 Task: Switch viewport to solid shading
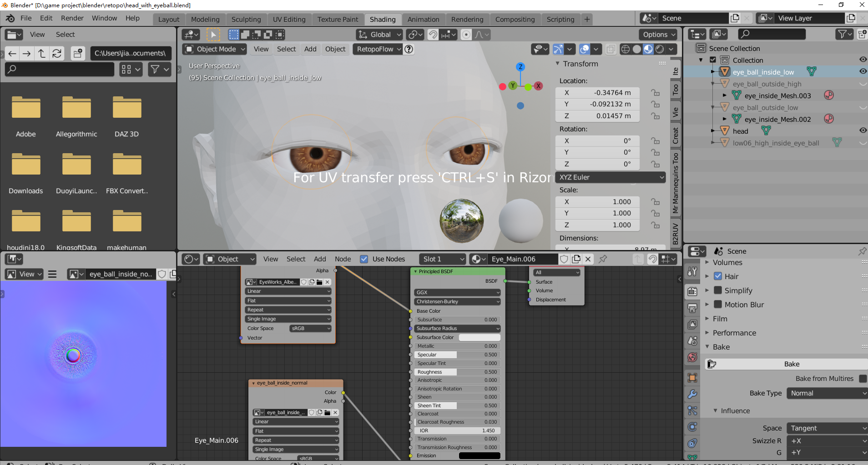(x=637, y=49)
